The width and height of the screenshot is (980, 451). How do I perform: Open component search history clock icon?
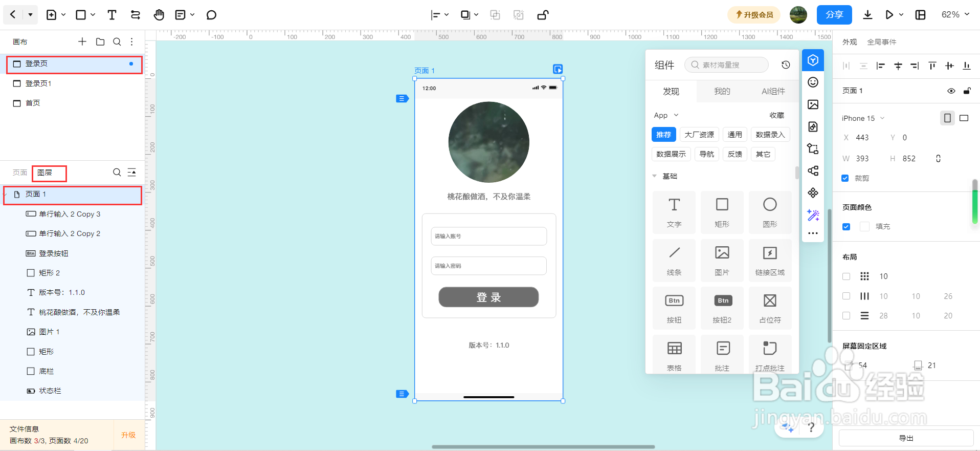coord(786,65)
